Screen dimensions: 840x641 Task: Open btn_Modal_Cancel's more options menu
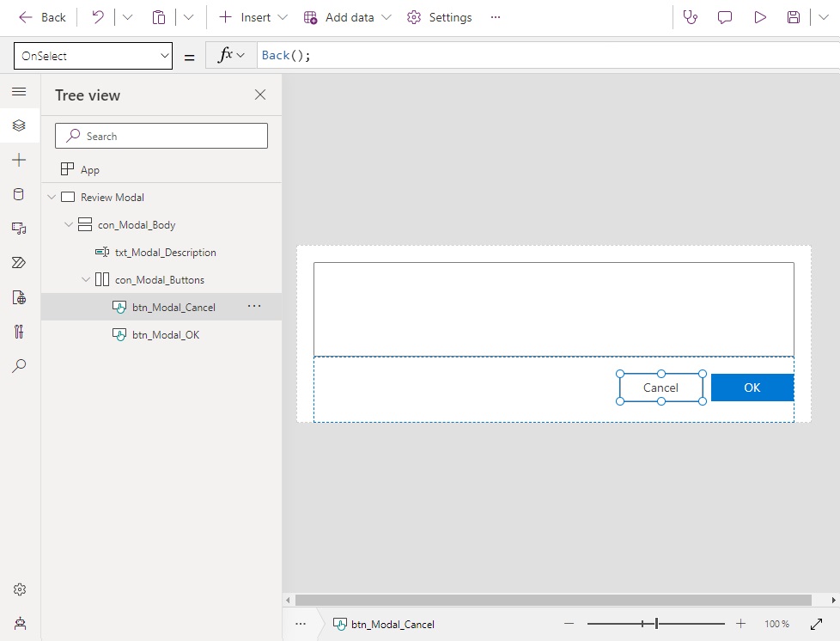tap(254, 307)
